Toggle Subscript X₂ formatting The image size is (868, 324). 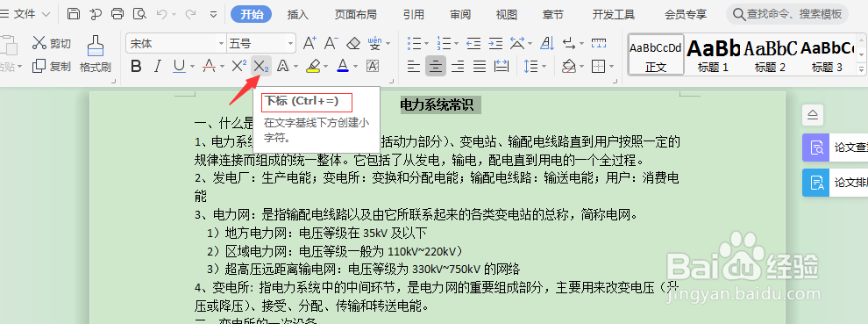click(x=260, y=67)
